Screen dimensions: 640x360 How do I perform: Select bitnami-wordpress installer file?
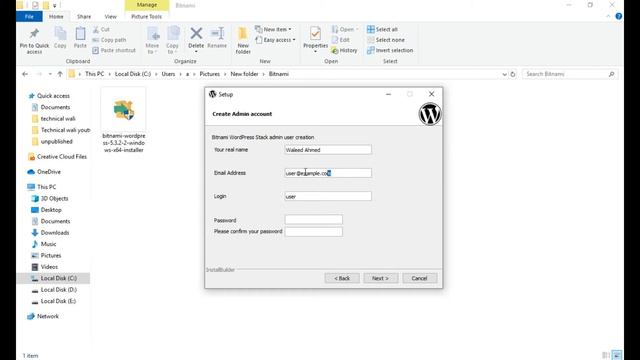click(123, 121)
